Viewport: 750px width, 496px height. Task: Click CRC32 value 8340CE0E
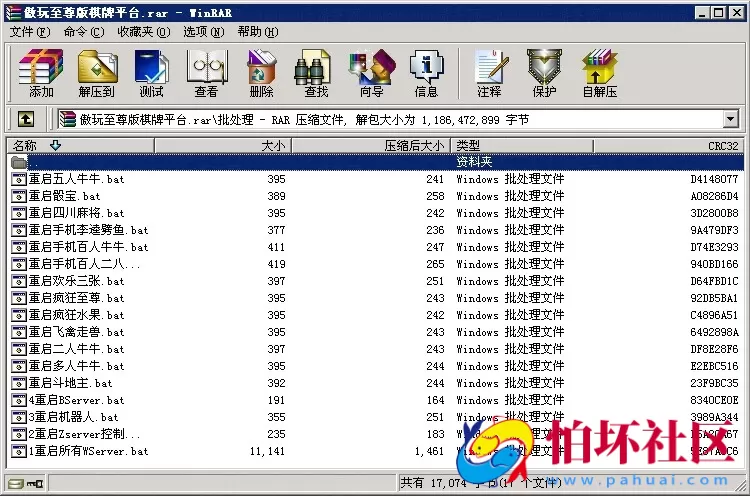pyautogui.click(x=714, y=400)
